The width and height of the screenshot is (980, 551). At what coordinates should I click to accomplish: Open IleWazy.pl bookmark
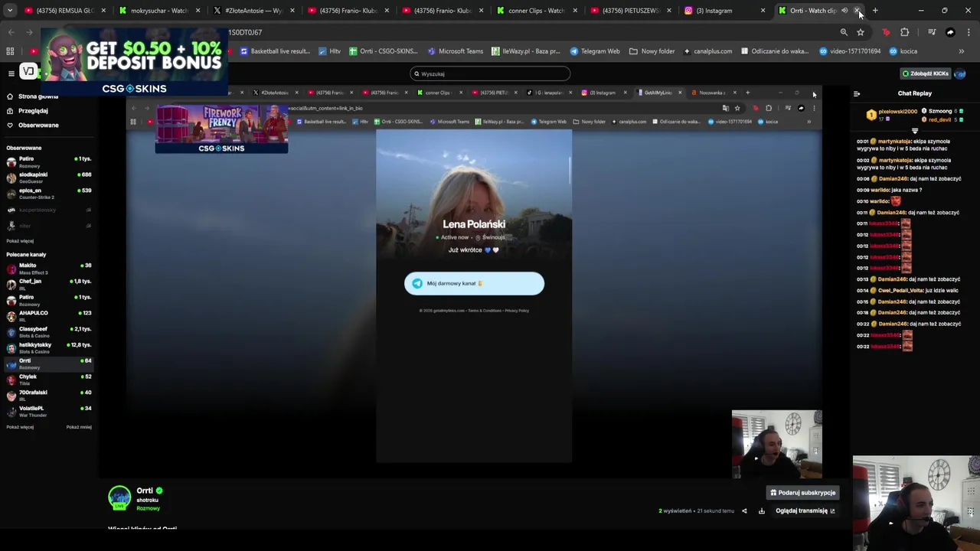525,51
